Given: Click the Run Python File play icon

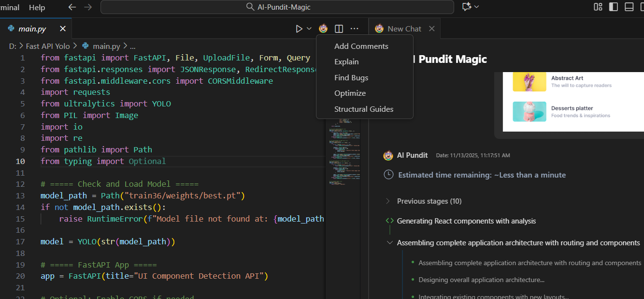Looking at the screenshot, I should point(299,28).
